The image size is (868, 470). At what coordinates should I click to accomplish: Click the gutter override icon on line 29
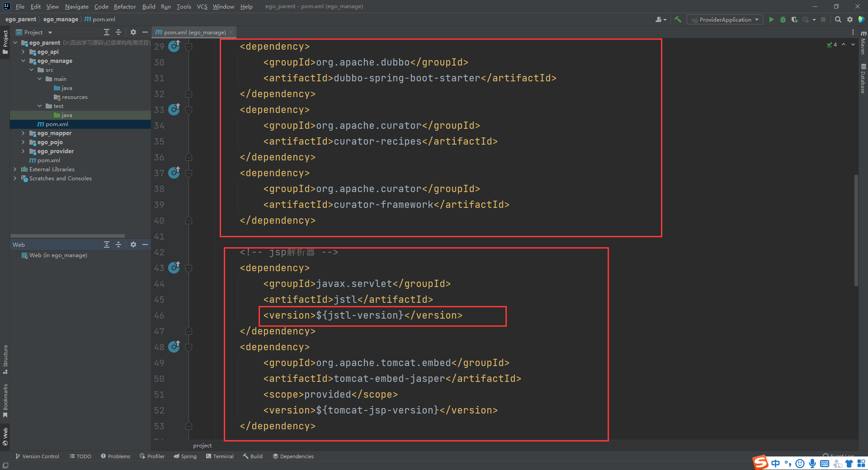coord(174,46)
